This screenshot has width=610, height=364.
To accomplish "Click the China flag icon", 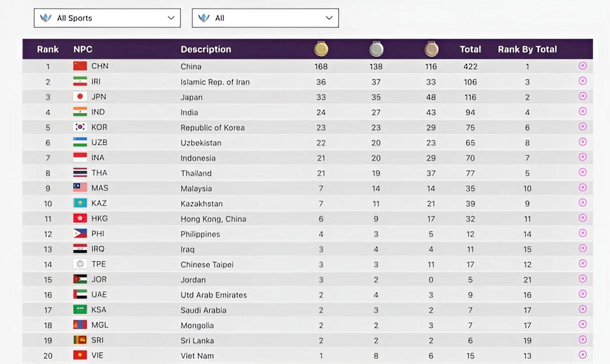I will pyautogui.click(x=80, y=66).
